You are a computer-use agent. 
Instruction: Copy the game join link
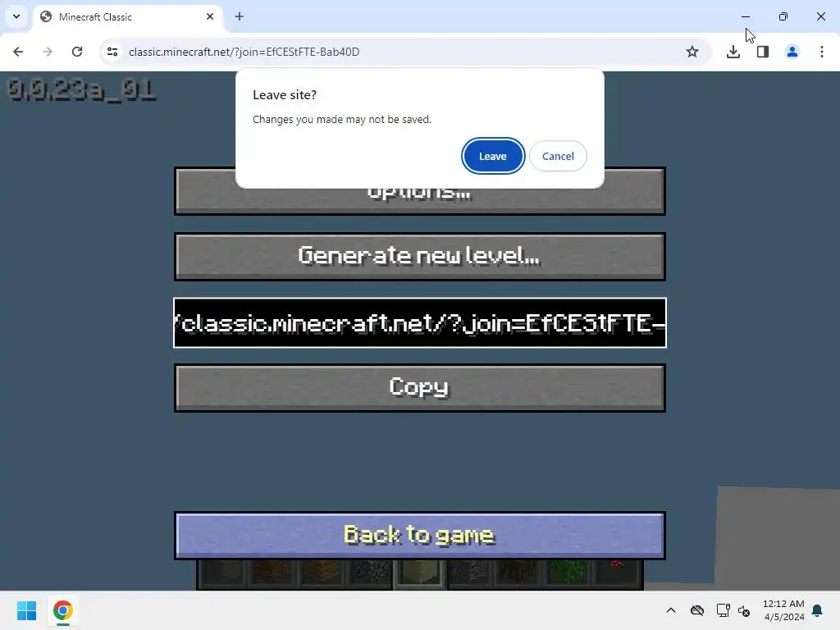point(419,388)
